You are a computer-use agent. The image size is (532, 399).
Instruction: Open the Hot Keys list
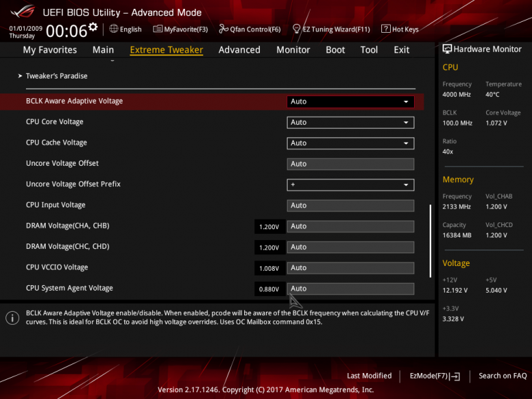(400, 29)
